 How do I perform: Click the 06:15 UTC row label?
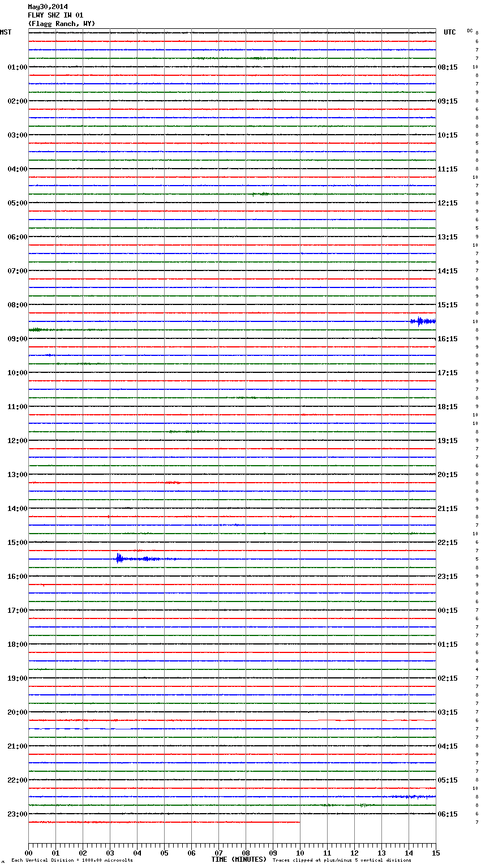[448, 814]
